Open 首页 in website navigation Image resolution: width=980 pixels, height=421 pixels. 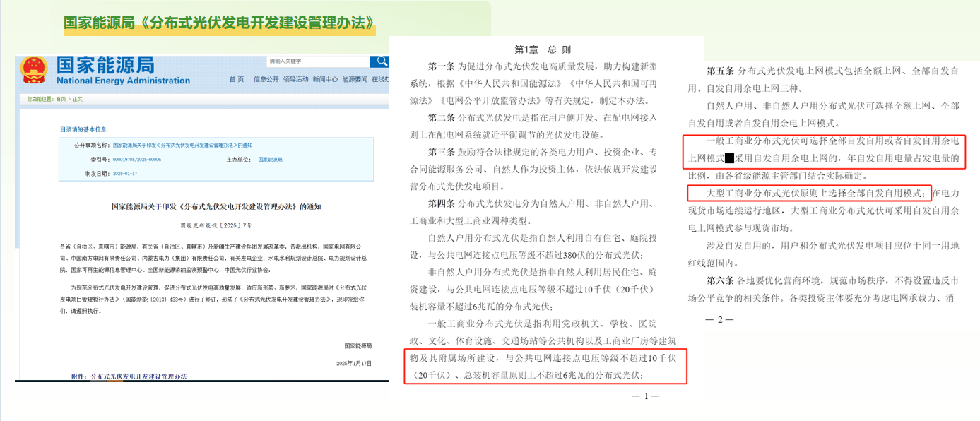(x=237, y=79)
